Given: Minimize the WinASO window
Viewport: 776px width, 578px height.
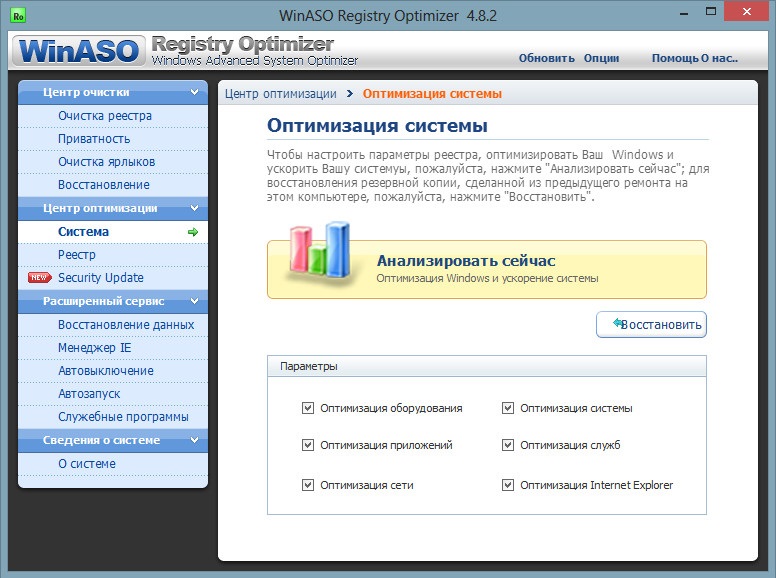Looking at the screenshot, I should click(684, 12).
